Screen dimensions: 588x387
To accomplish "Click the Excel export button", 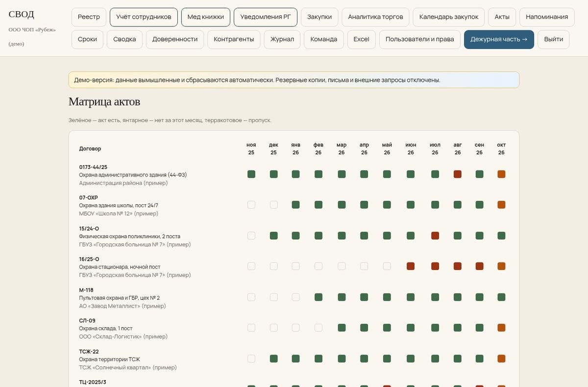I will point(362,40).
